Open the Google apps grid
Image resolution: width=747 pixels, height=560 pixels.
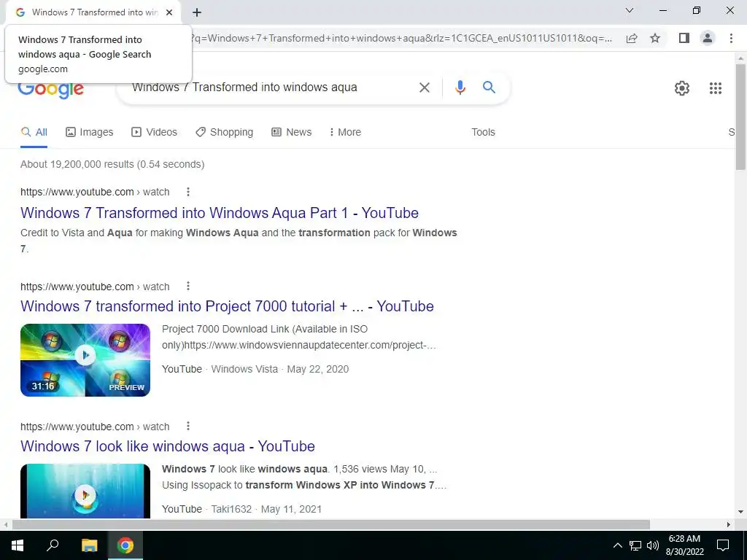pyautogui.click(x=715, y=88)
